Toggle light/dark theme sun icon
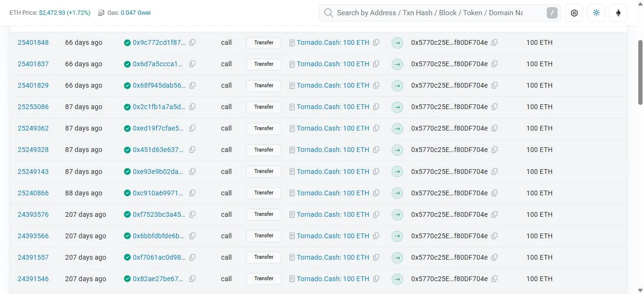This screenshot has height=294, width=644. click(x=596, y=13)
